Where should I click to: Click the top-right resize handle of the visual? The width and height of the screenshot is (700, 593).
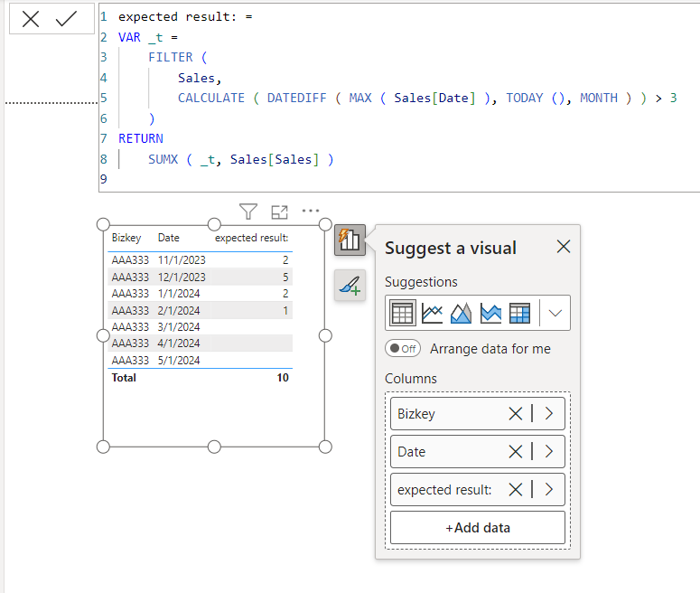pos(325,224)
